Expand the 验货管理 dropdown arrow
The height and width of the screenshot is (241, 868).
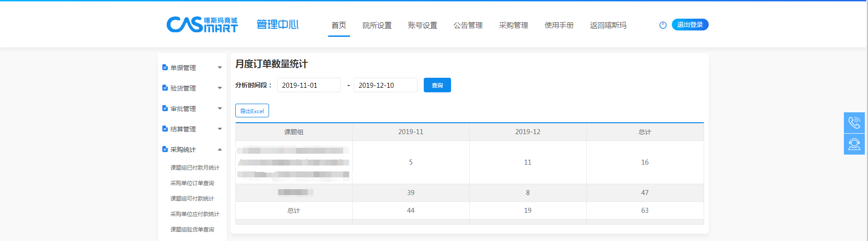click(x=220, y=88)
